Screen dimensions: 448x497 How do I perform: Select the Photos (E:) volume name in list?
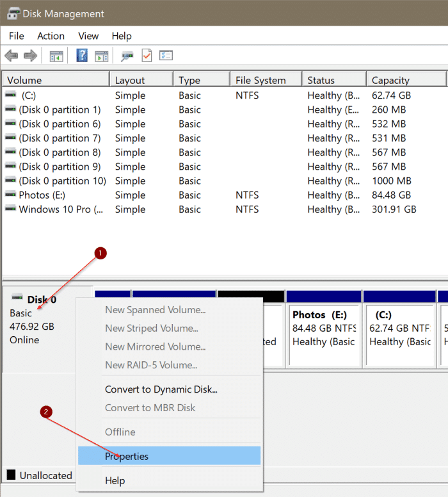coord(42,195)
